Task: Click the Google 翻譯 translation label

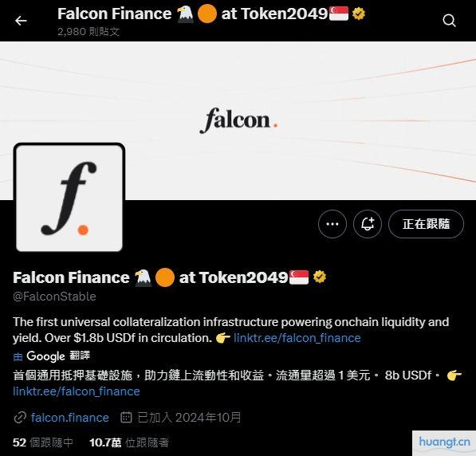Action: point(52,356)
